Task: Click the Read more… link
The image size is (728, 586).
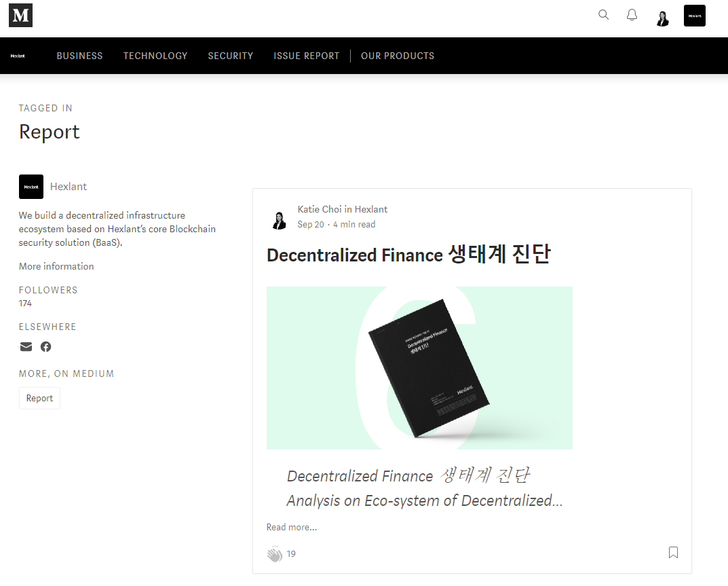Action: (292, 527)
